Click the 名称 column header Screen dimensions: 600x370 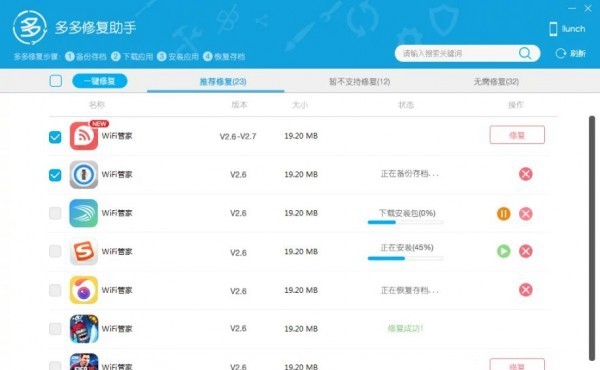[97, 105]
